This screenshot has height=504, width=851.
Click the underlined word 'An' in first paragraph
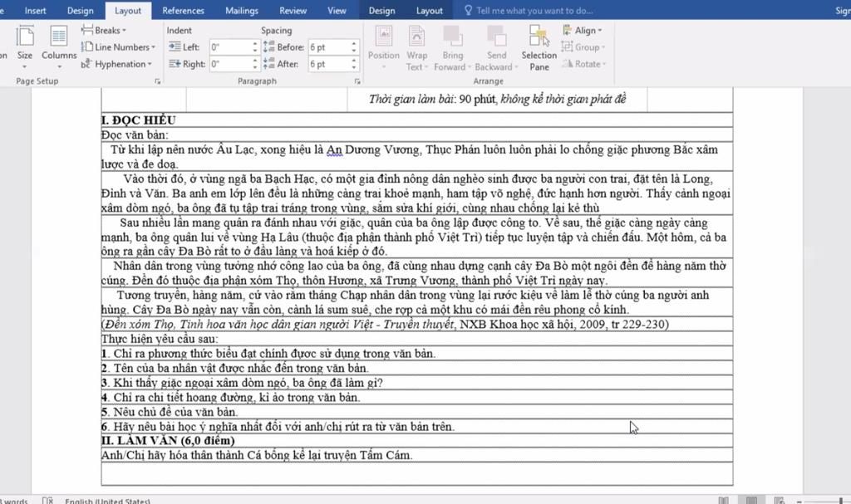pyautogui.click(x=334, y=149)
